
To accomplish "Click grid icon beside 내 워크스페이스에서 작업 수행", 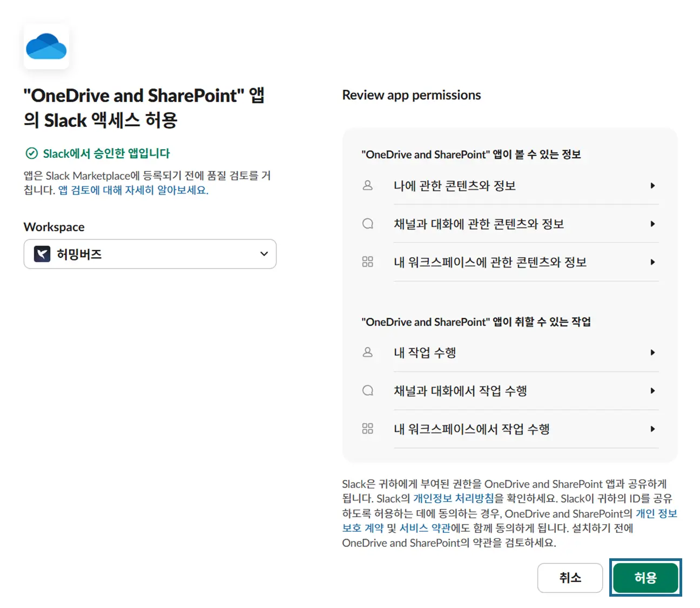I will tap(368, 429).
